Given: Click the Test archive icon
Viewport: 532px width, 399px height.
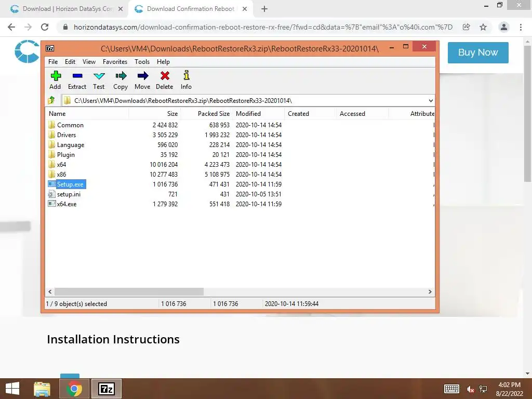Looking at the screenshot, I should [99, 76].
